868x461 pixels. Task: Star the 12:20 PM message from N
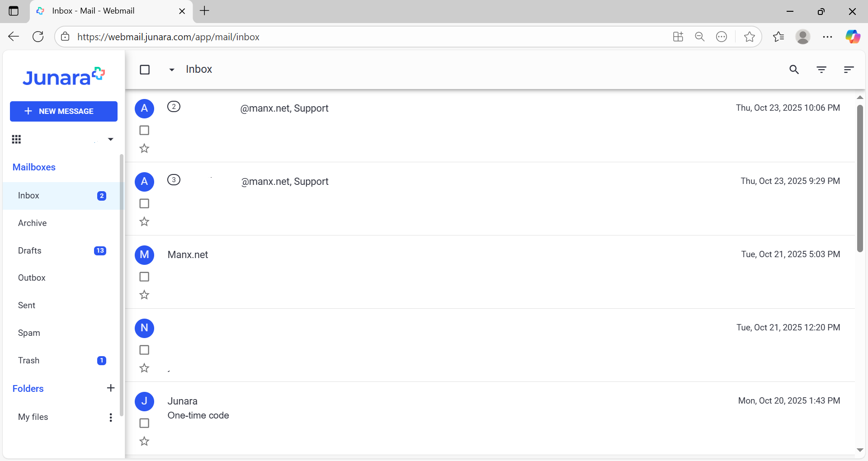pos(144,368)
